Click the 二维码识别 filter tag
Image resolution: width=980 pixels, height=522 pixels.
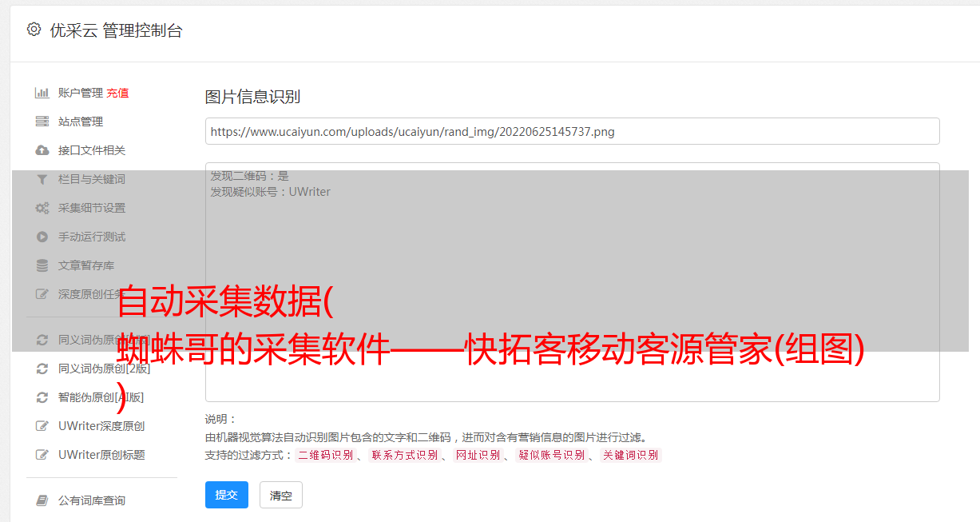325,455
